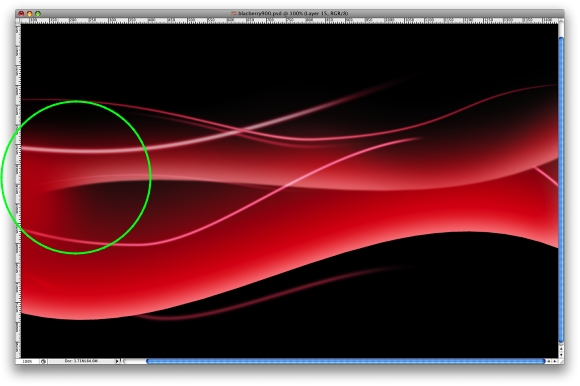Click the 100% zoom level field
The image size is (580, 386).
pos(27,361)
